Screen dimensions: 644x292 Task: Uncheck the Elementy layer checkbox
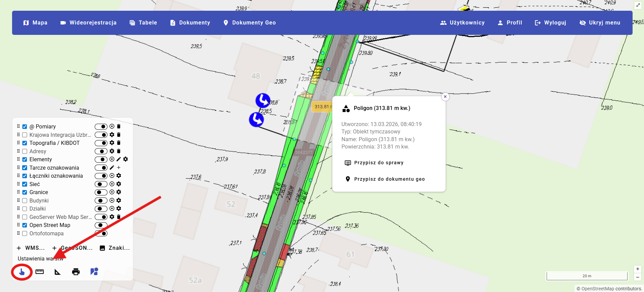click(25, 160)
